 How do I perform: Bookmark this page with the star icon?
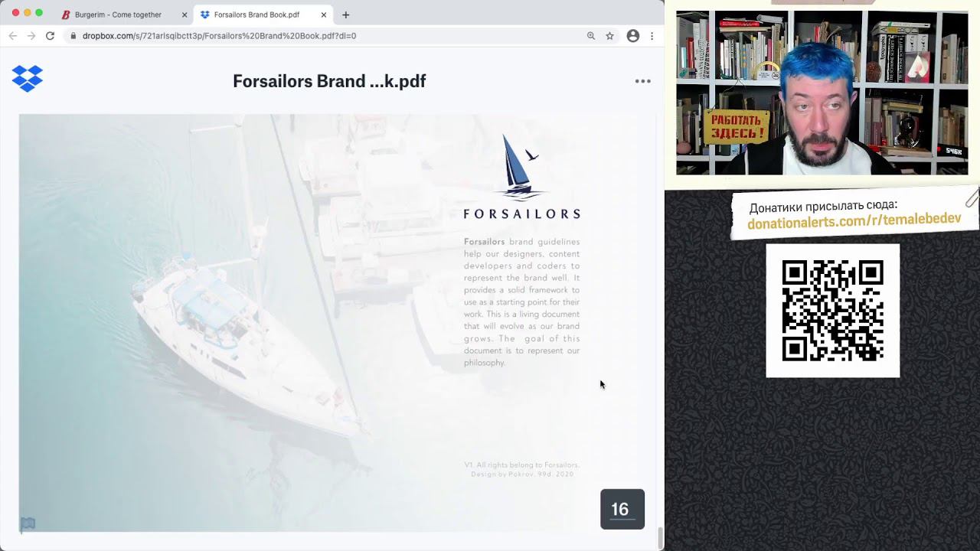(x=609, y=36)
